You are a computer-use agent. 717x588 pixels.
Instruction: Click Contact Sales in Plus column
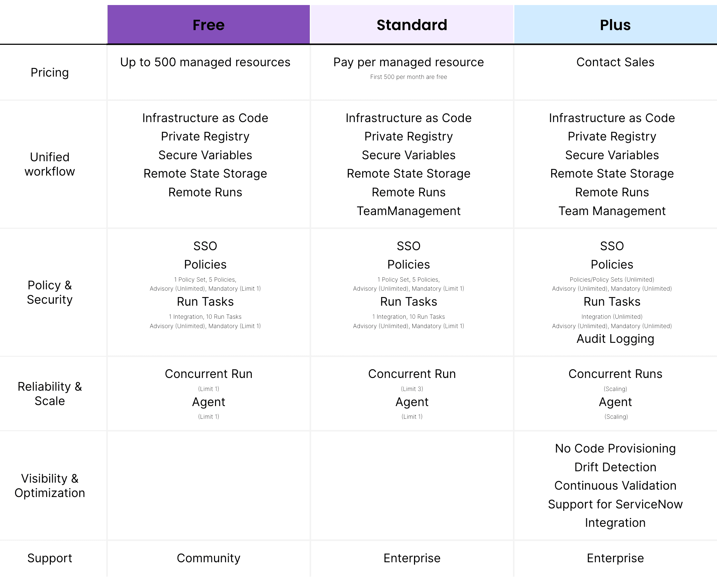point(615,62)
